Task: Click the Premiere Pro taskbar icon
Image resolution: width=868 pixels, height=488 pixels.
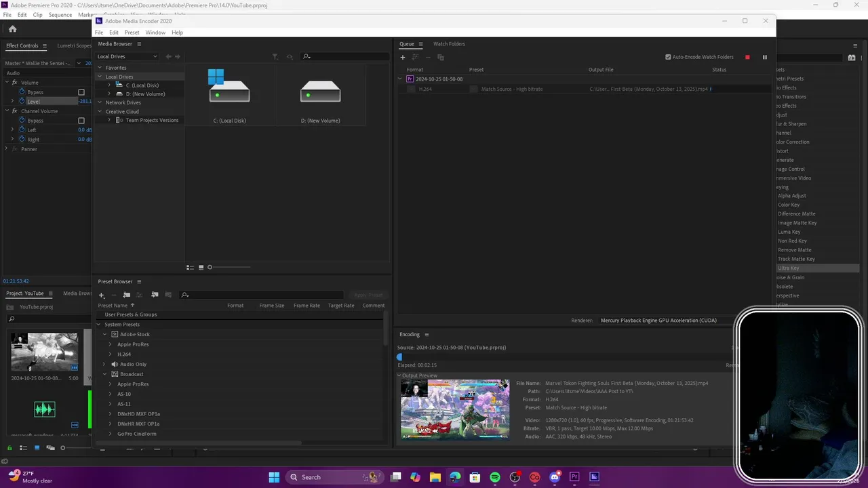Action: (575, 477)
